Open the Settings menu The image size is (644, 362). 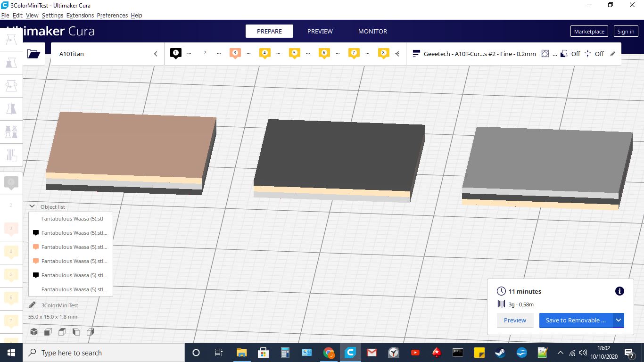point(52,15)
